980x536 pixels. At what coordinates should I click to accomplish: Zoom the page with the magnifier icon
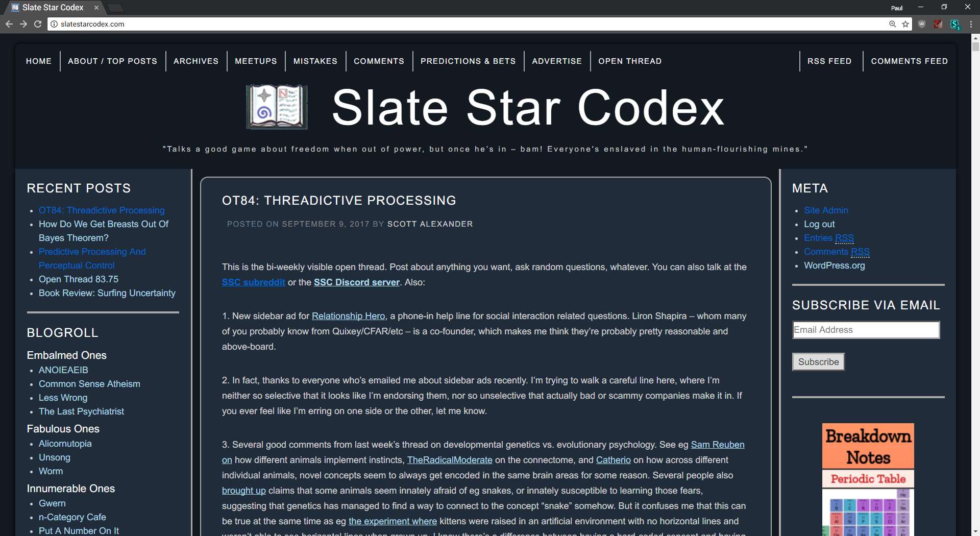[x=892, y=23]
